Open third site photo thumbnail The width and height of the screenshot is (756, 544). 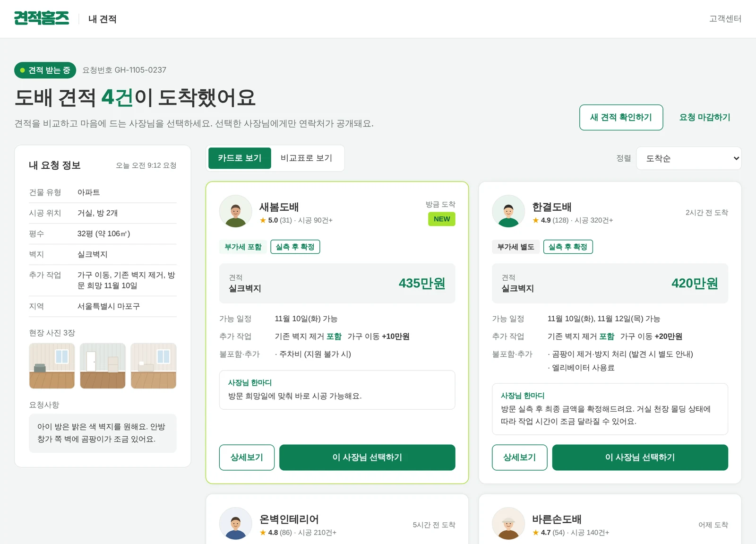pos(154,366)
